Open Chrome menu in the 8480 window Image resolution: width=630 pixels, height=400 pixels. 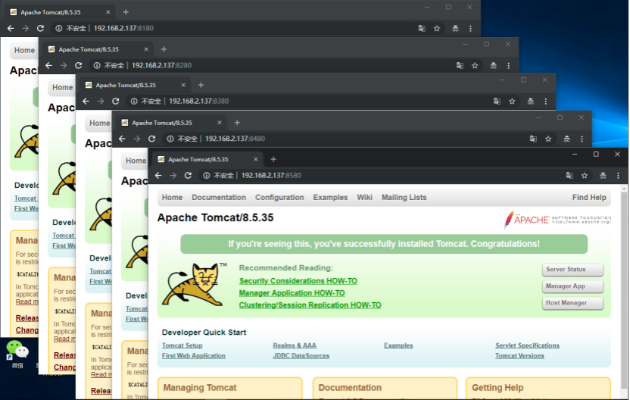[582, 139]
